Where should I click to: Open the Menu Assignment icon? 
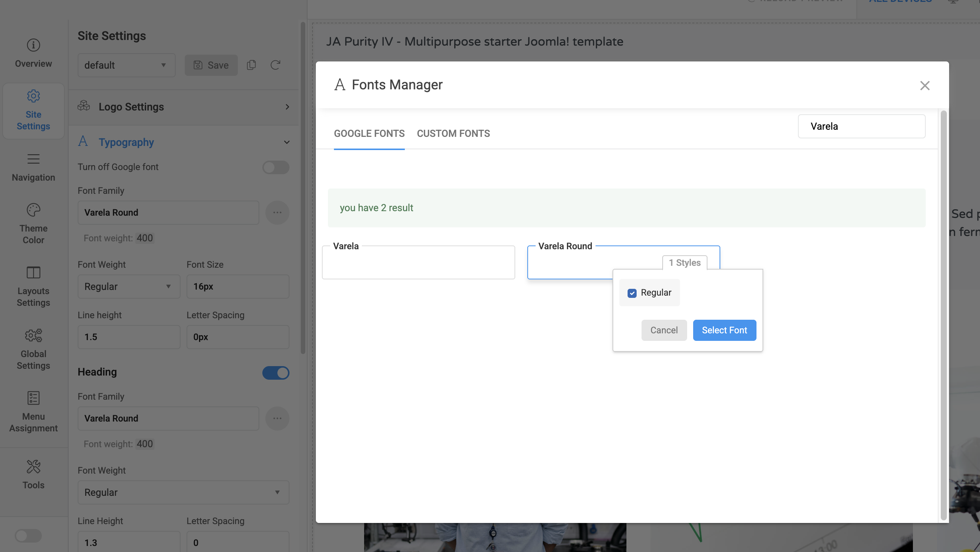(34, 398)
